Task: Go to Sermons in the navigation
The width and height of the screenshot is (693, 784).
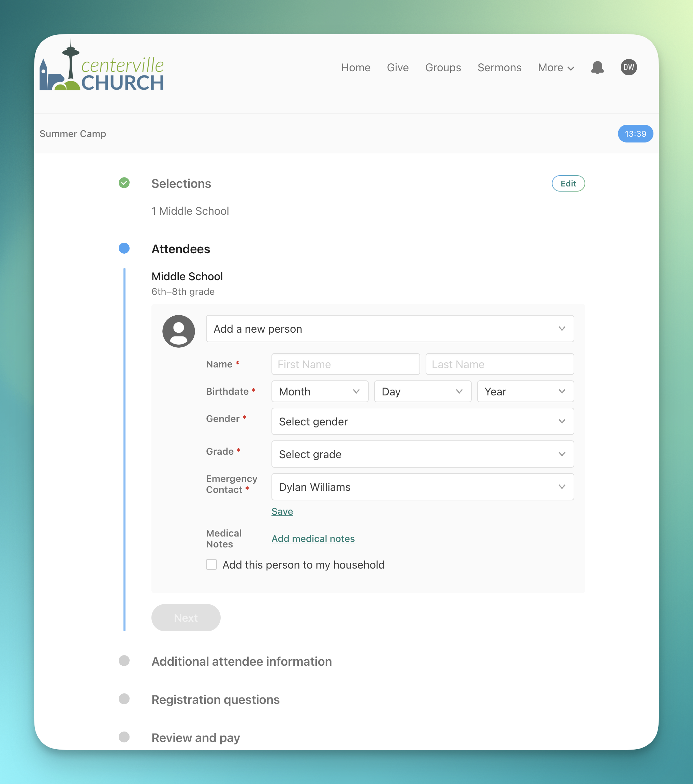Action: [x=499, y=68]
